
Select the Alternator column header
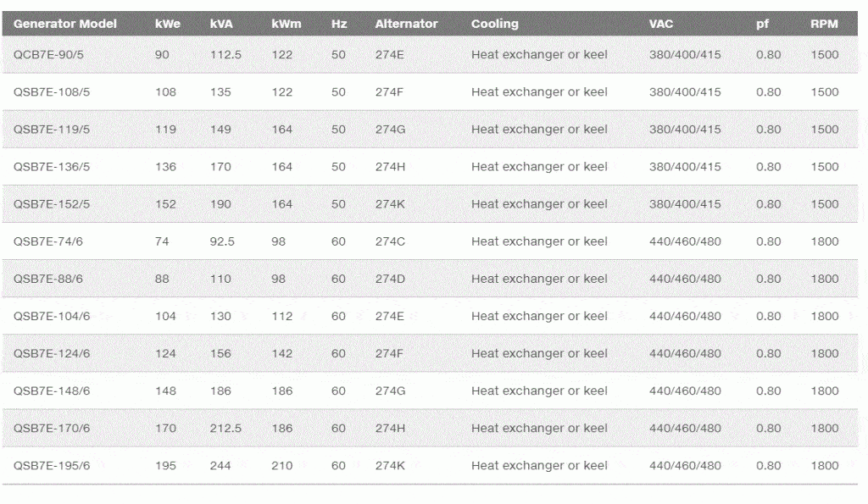tap(406, 24)
